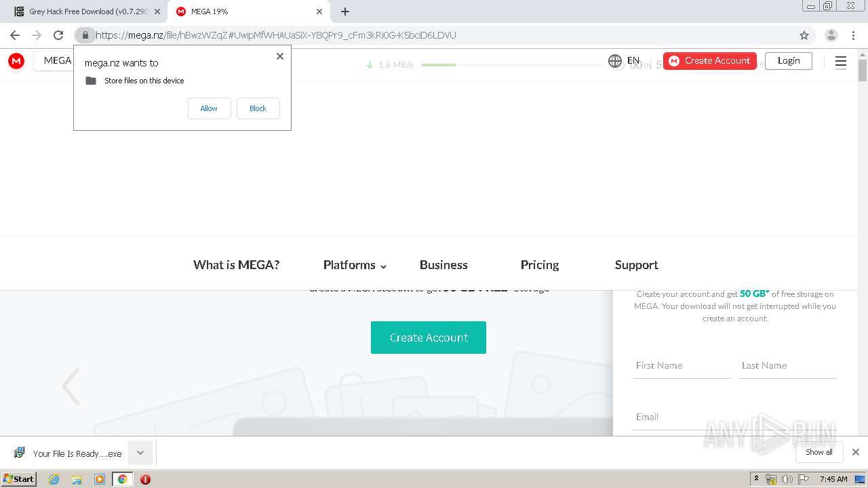The width and height of the screenshot is (868, 488).
Task: Click the globe language icon
Action: click(x=615, y=61)
